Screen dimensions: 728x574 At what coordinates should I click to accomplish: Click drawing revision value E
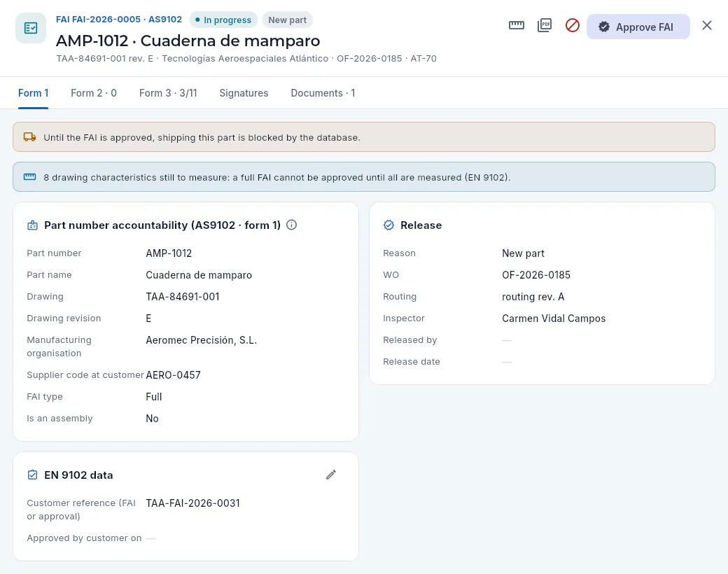tap(148, 318)
